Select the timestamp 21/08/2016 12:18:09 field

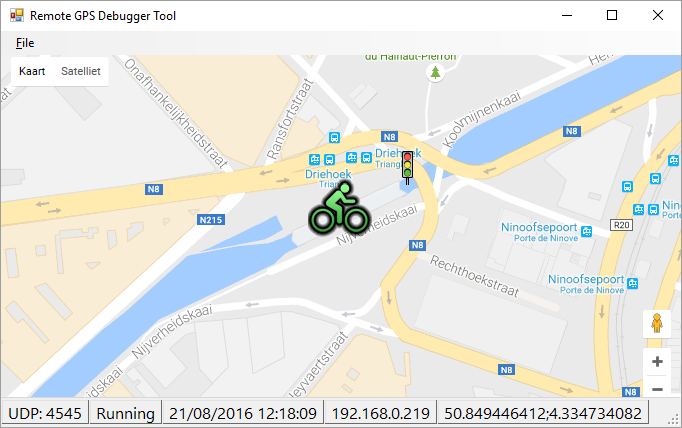pos(243,413)
